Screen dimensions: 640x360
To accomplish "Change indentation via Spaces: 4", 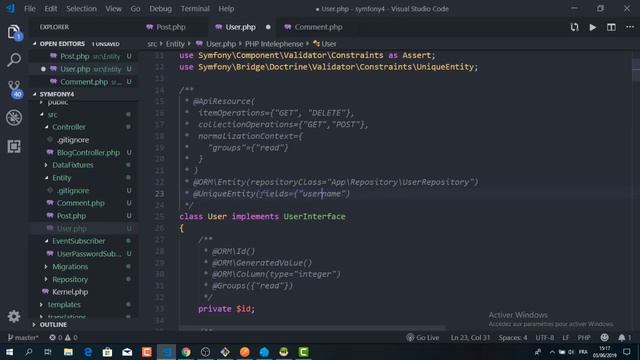I will click(513, 338).
